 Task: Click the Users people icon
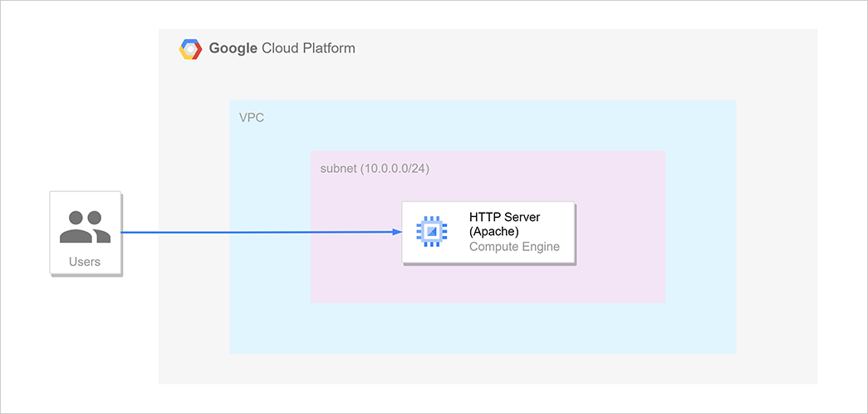(85, 227)
